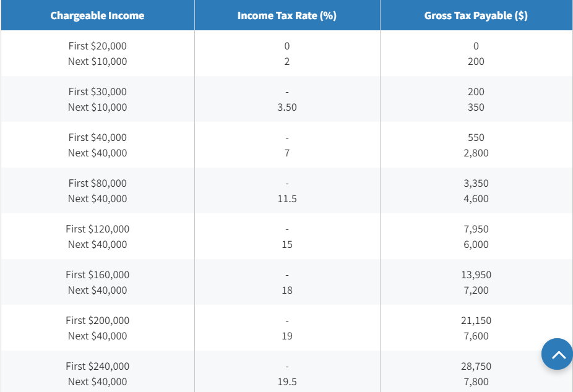Select the First $20,000 income cell

coord(97,46)
